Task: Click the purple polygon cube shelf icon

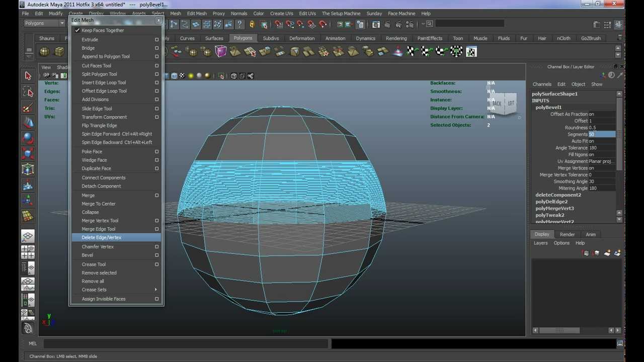Action: [x=220, y=51]
